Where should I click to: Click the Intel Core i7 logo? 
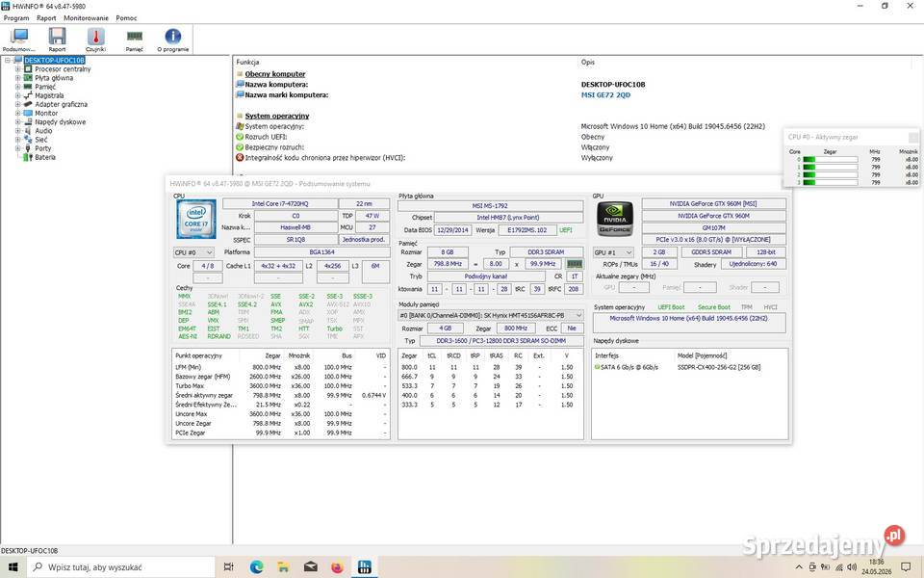(196, 219)
